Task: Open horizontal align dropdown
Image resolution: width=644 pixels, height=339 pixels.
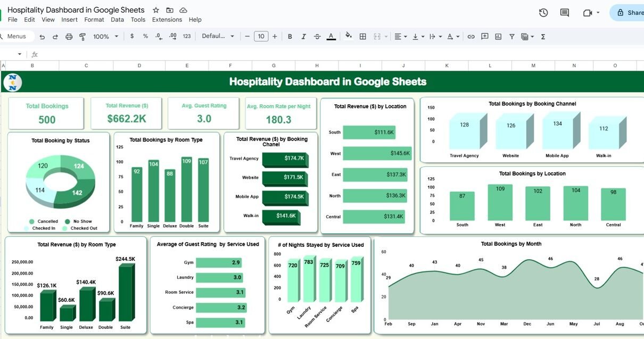Action: [x=400, y=37]
